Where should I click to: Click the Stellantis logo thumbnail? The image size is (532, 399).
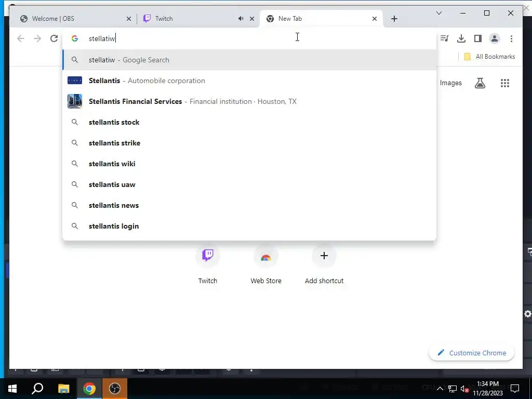pyautogui.click(x=75, y=81)
